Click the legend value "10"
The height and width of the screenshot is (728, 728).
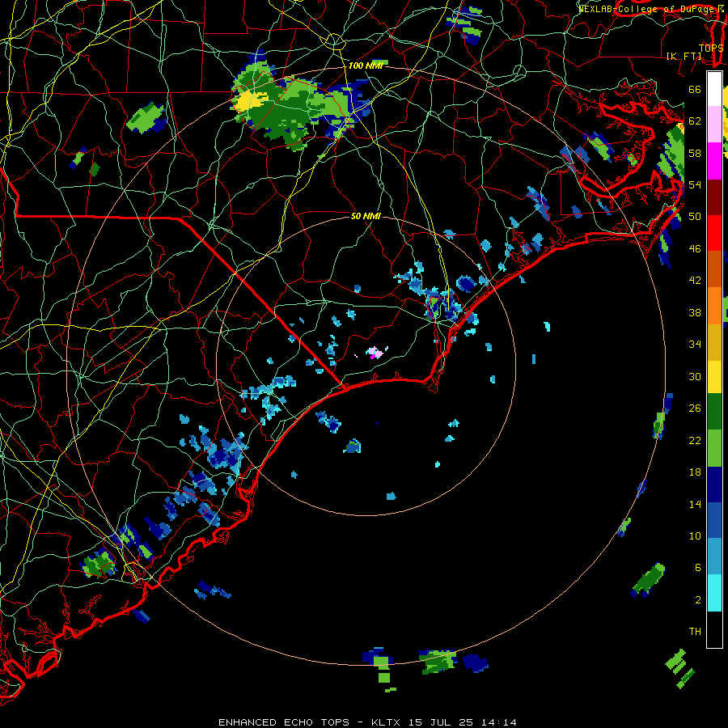[695, 535]
